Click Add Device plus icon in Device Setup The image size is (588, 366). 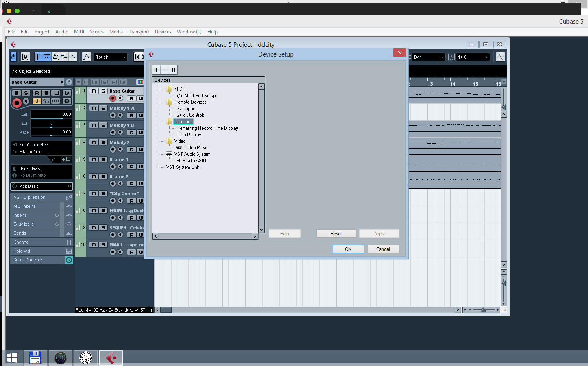pyautogui.click(x=156, y=70)
